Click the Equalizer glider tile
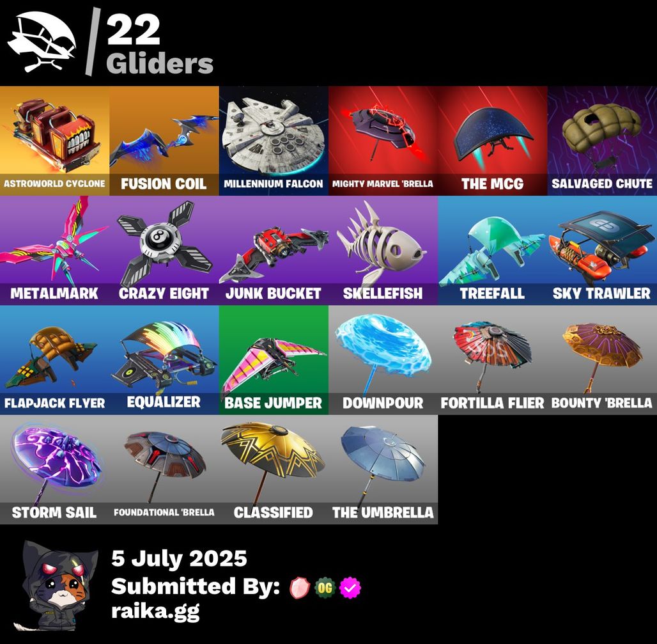This screenshot has height=644, width=657. pos(164,360)
